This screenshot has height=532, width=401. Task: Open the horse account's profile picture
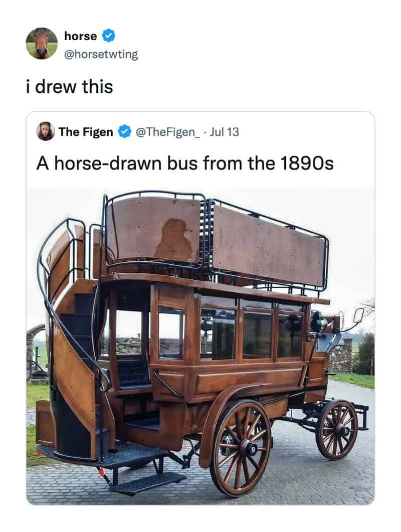(42, 44)
